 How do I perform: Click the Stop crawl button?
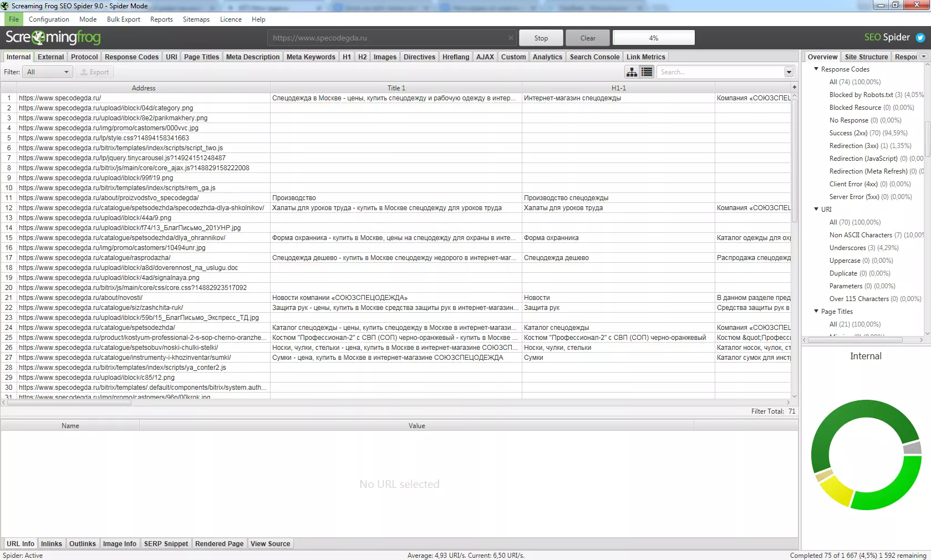[x=541, y=38]
